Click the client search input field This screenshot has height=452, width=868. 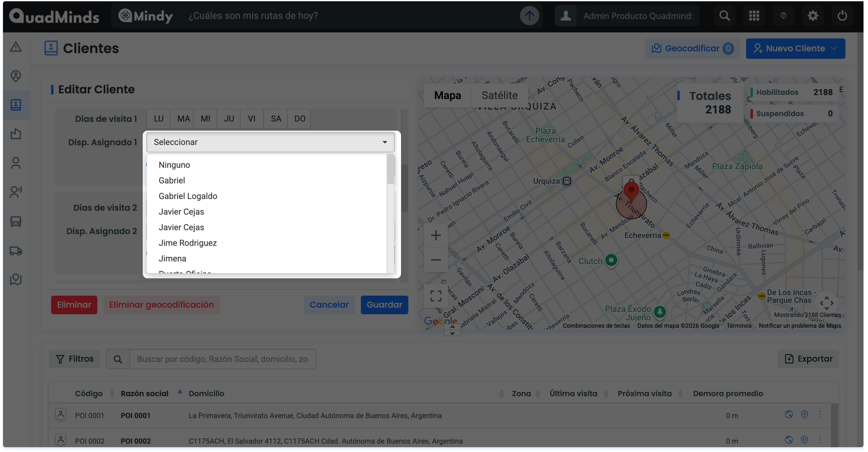[x=222, y=359]
